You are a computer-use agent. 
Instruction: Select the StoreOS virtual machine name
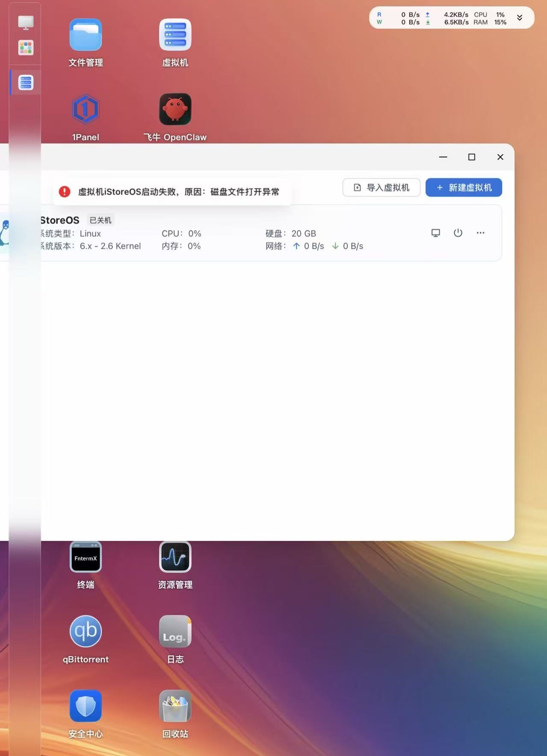[x=60, y=220]
